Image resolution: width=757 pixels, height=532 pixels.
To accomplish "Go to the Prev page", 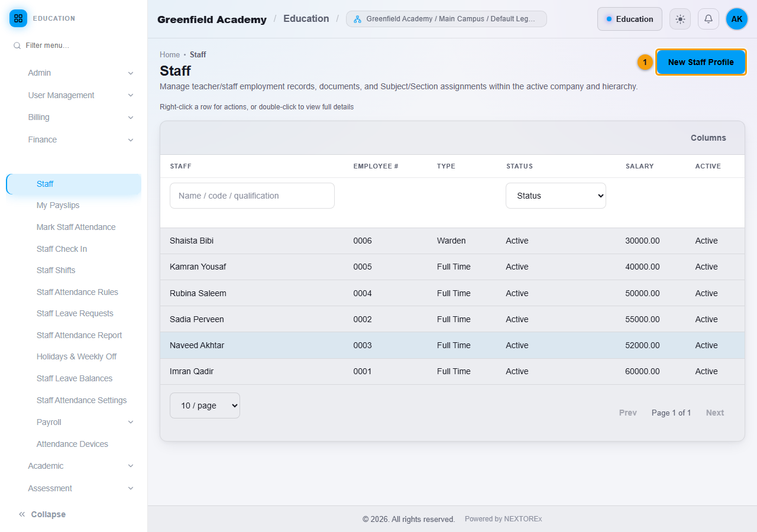I will pos(628,413).
